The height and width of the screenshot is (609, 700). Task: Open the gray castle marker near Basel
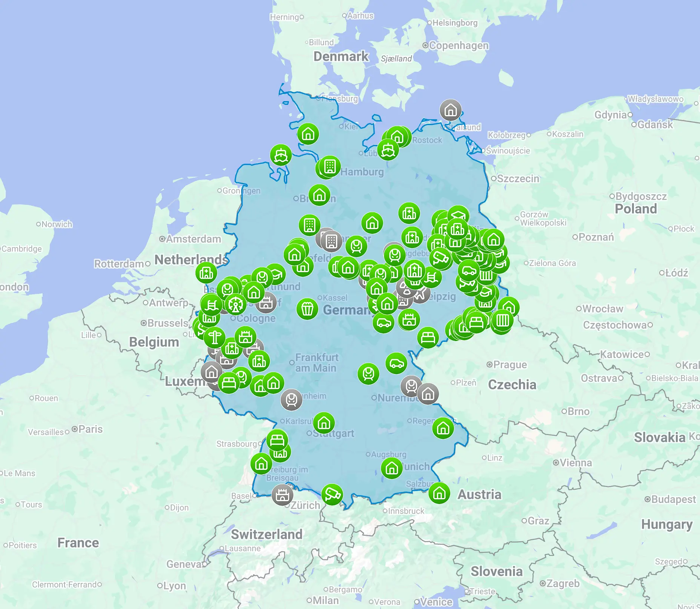pyautogui.click(x=282, y=495)
